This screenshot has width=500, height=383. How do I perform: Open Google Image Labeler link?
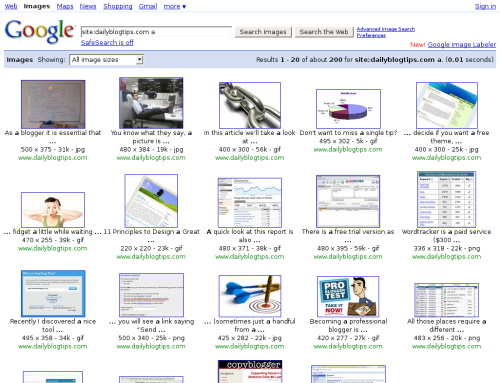pyautogui.click(x=462, y=45)
